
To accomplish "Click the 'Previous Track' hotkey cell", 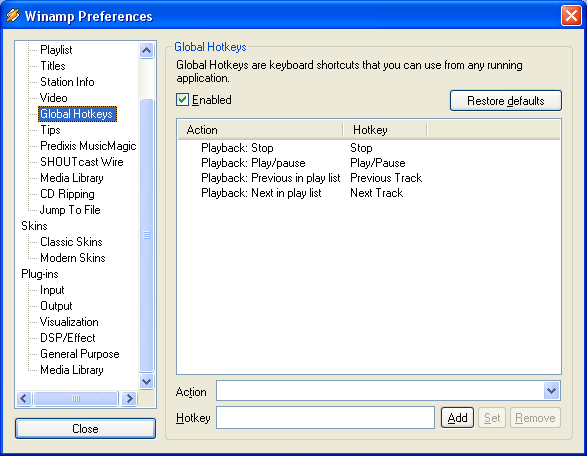I will pos(386,178).
